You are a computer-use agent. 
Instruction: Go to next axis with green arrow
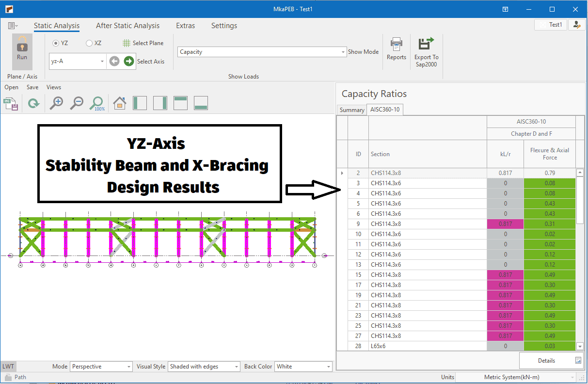point(128,61)
